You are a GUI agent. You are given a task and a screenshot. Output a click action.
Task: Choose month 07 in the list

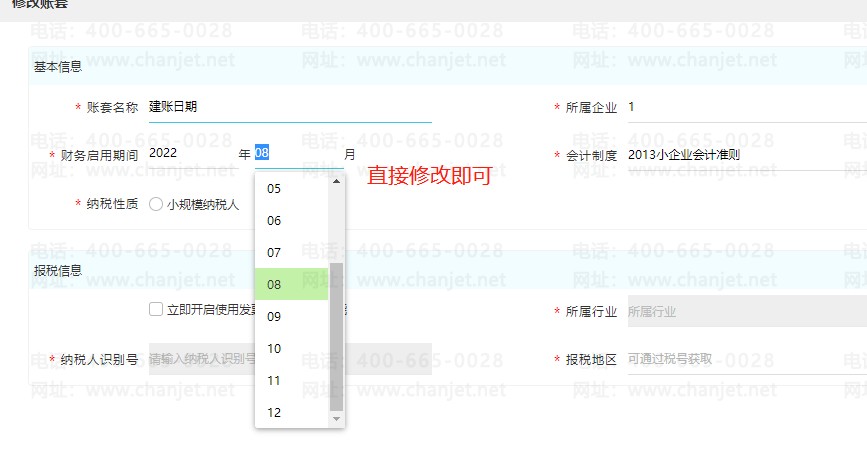click(x=291, y=253)
